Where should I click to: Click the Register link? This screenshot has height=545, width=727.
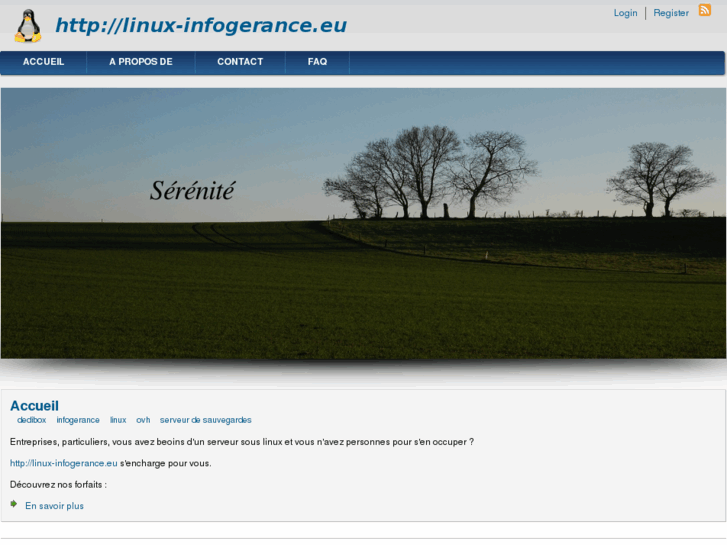[x=671, y=13]
